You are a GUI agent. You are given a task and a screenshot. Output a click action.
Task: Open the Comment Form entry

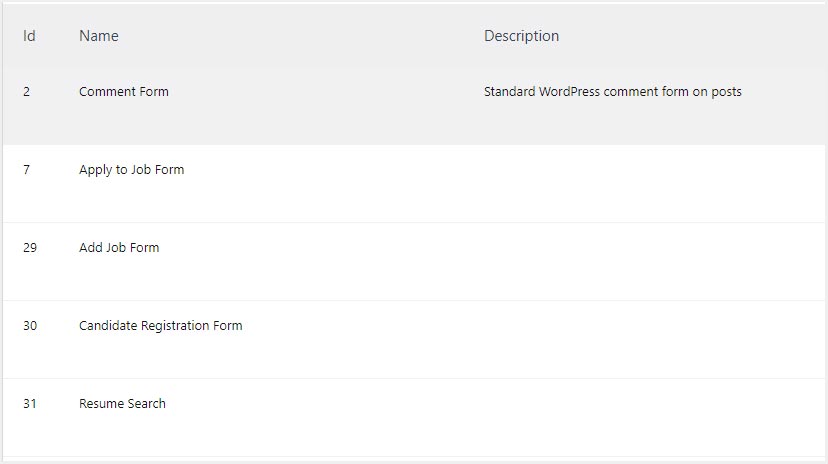point(124,92)
